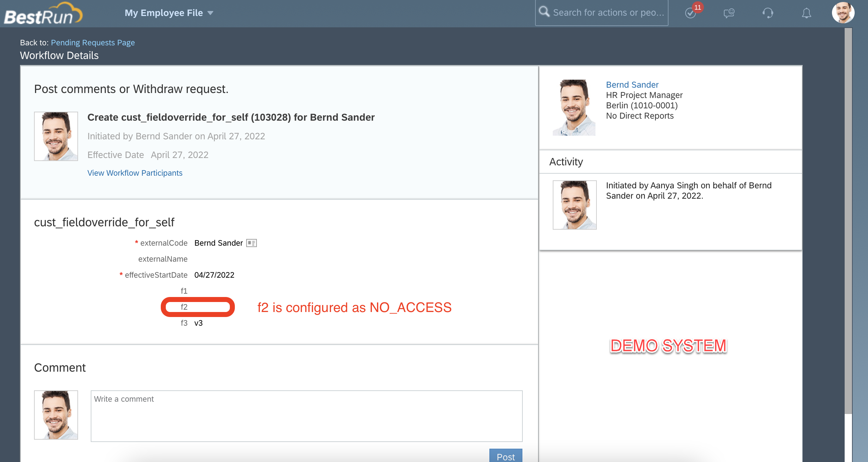The width and height of the screenshot is (868, 462).
Task: Select the HR Project Manager title text
Action: click(644, 95)
